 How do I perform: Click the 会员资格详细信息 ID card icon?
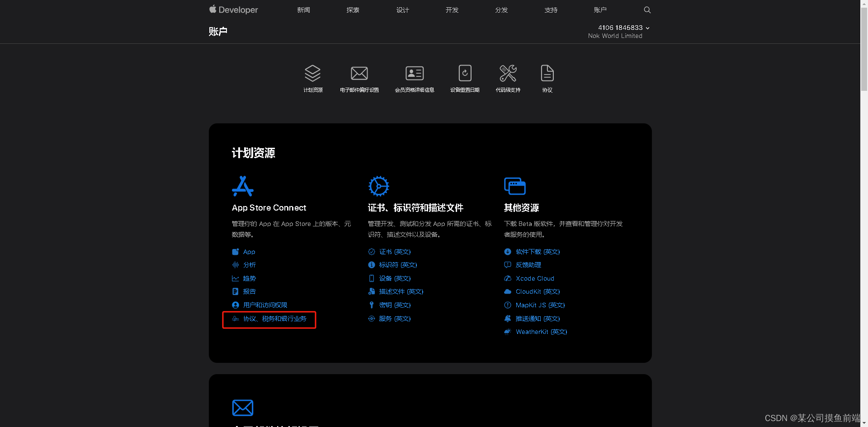415,73
